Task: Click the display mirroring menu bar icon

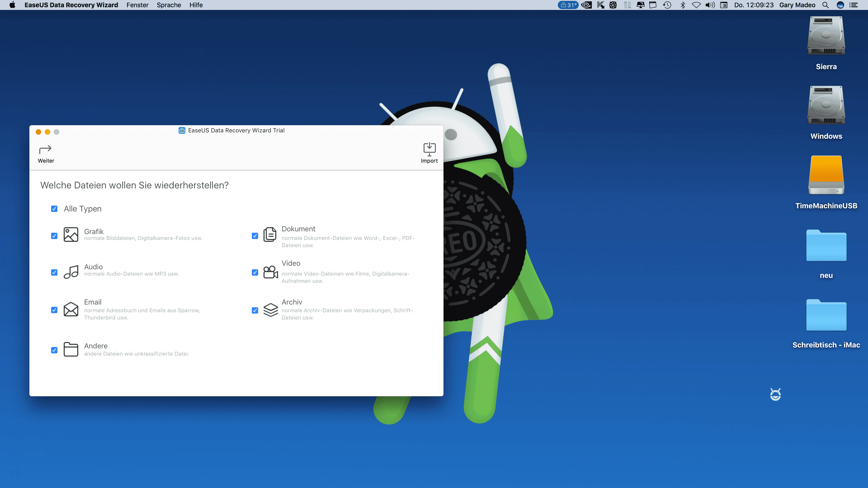Action: pyautogui.click(x=641, y=5)
